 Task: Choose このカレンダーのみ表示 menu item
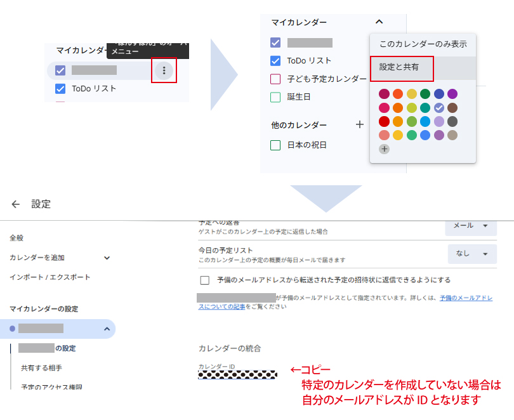(x=423, y=44)
